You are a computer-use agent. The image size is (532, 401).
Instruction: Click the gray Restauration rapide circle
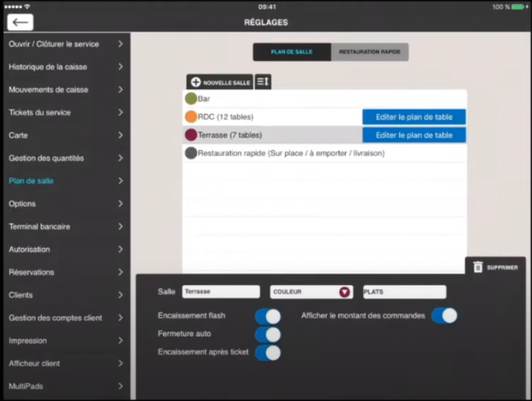point(191,153)
